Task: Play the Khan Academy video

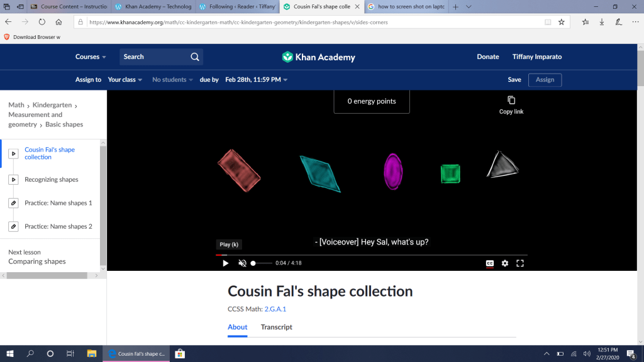Action: pyautogui.click(x=226, y=263)
